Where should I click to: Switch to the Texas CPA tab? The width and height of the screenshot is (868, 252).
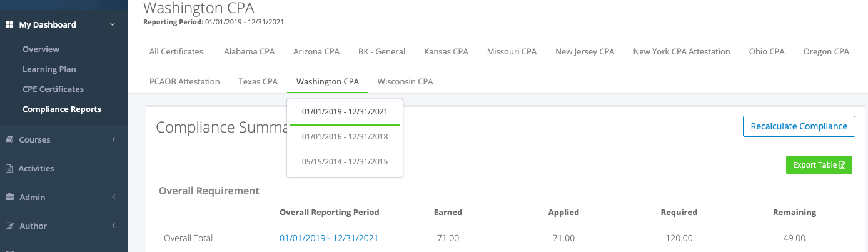point(258,82)
